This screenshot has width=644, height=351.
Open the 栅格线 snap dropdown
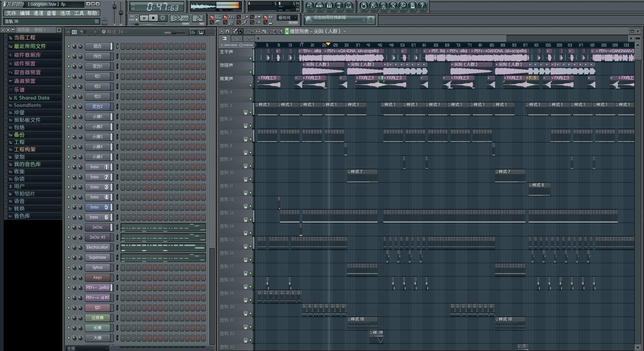pyautogui.click(x=287, y=18)
